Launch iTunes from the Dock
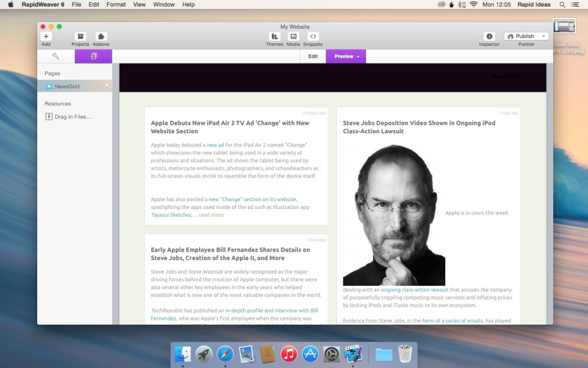 click(x=289, y=354)
